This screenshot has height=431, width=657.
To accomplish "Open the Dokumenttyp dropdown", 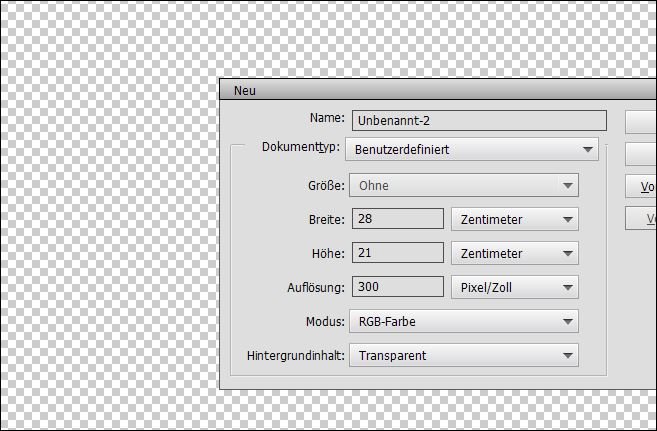I will (471, 150).
